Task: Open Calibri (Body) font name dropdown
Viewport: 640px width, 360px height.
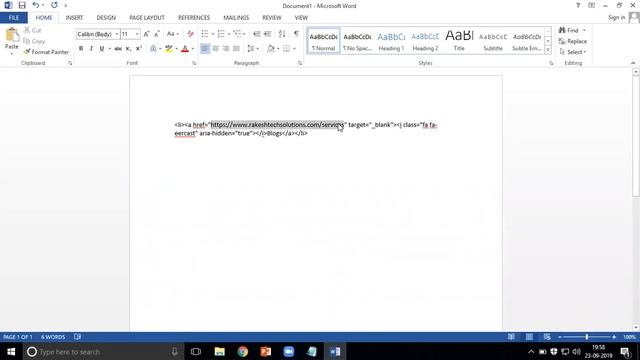Action: pyautogui.click(x=117, y=34)
